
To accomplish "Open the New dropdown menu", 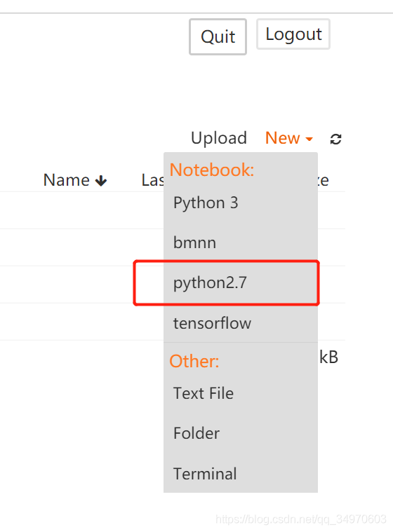I will click(288, 138).
